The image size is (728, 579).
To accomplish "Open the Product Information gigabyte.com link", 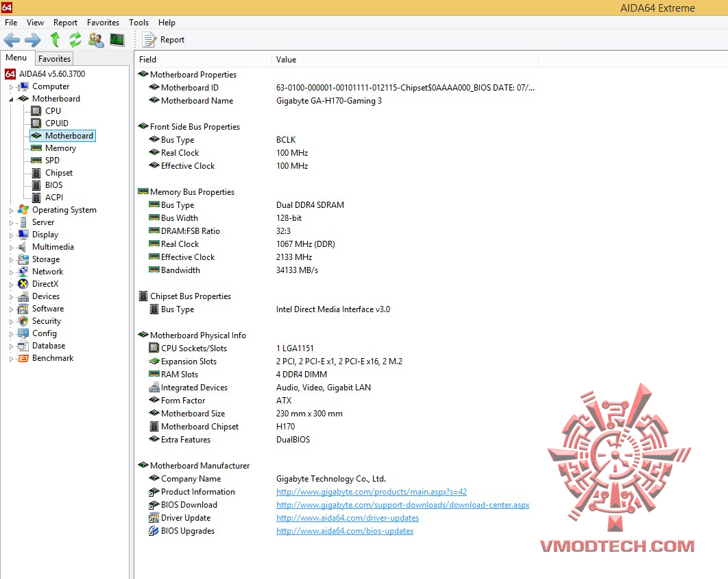I will click(372, 492).
